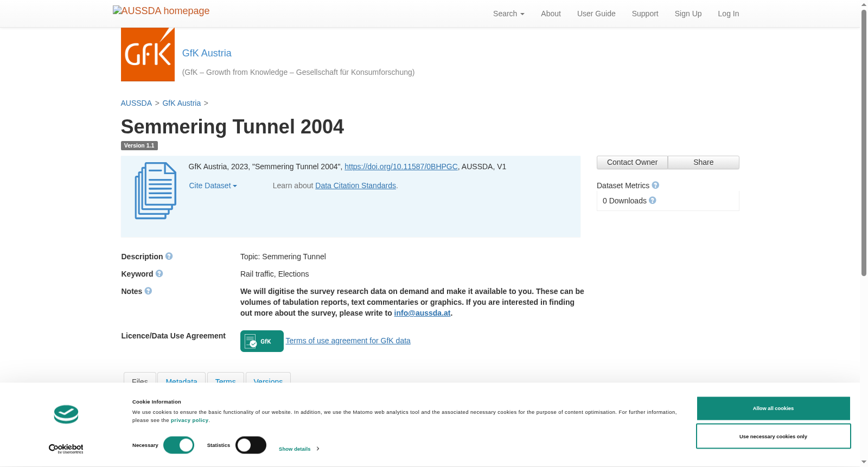Screen dimensions: 868x467
Task: Click the help icon next to Description
Action: [x=169, y=256]
